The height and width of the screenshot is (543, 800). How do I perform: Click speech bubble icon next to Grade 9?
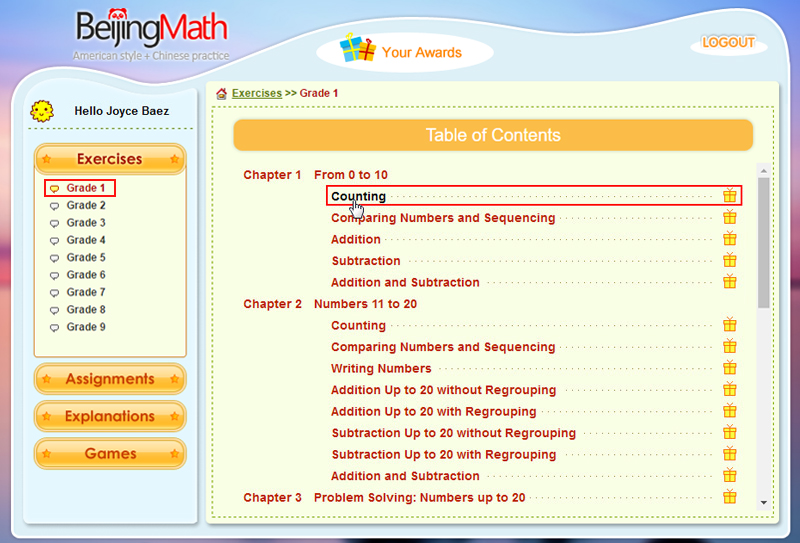(54, 328)
